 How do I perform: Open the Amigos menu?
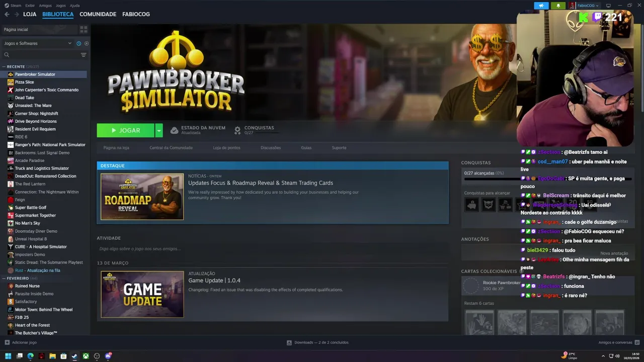pyautogui.click(x=45, y=6)
